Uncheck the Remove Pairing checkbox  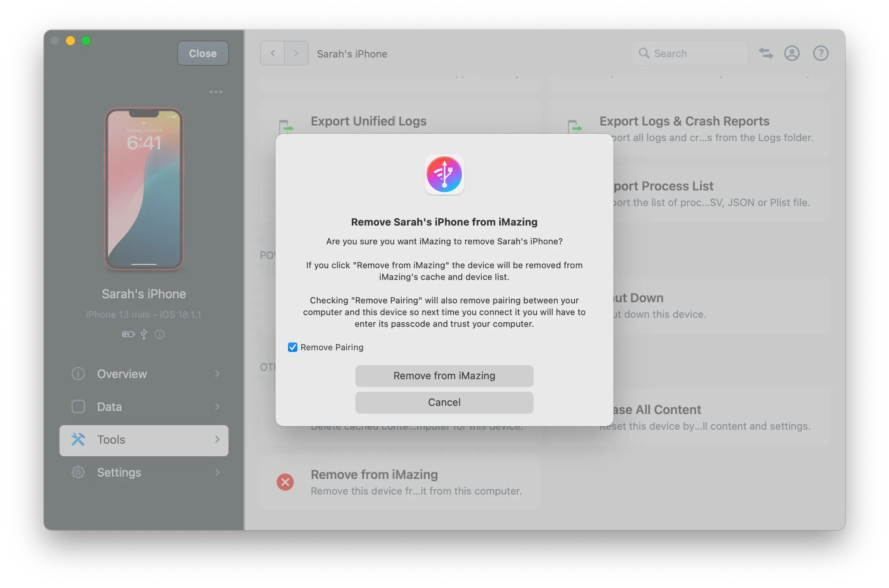[x=292, y=347]
